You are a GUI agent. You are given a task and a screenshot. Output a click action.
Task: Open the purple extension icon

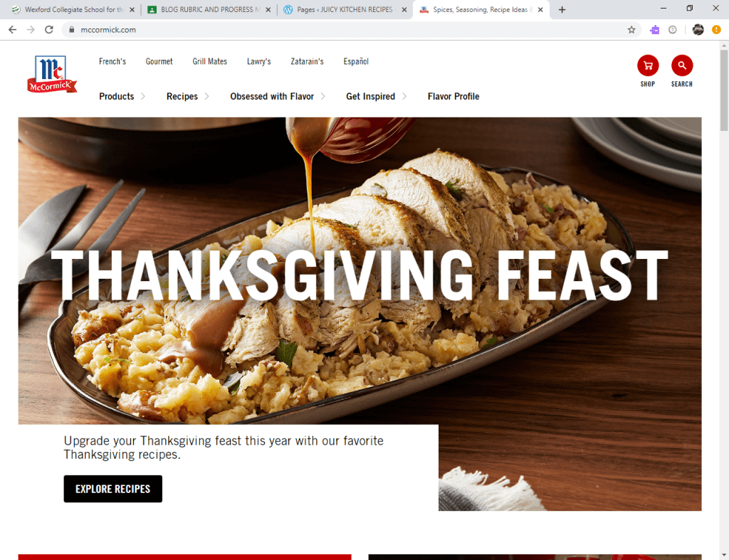[655, 30]
